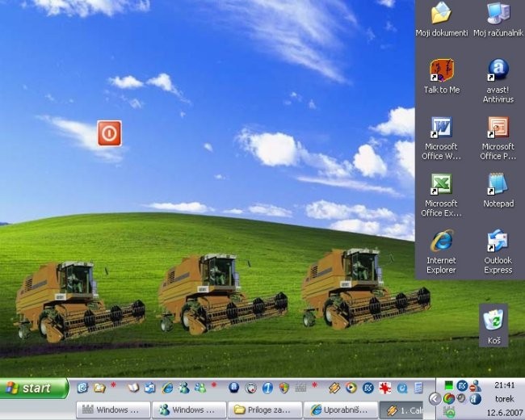Select the avast! Antivirus desktop icon
The height and width of the screenshot is (420, 525).
click(x=498, y=71)
